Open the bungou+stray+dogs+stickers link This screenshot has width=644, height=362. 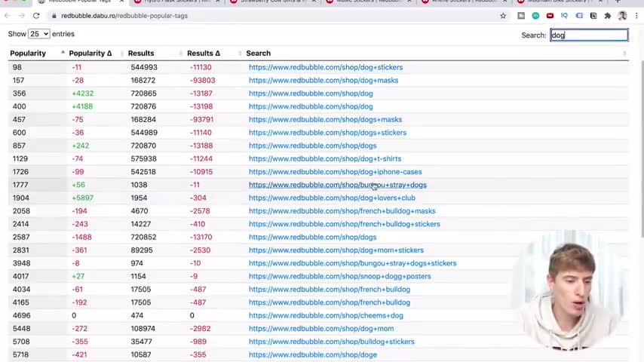tap(353, 263)
